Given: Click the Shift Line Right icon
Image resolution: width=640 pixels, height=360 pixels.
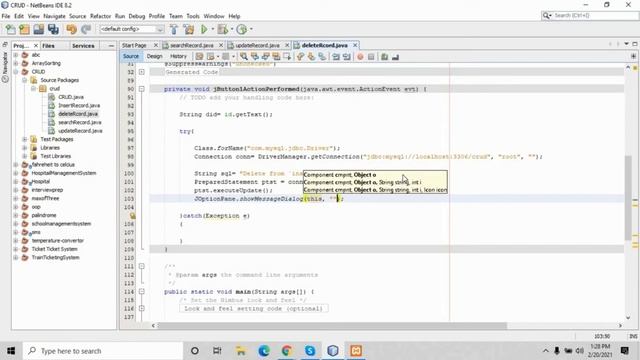Looking at the screenshot, I should point(347,57).
